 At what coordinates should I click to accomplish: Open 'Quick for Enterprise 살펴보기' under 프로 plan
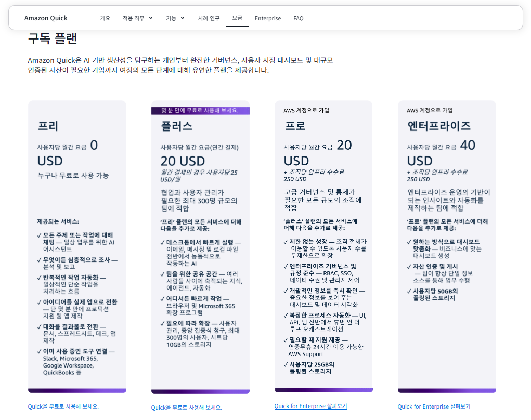[310, 406]
